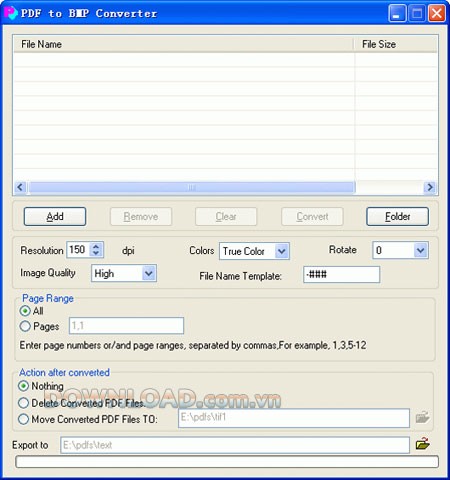Image resolution: width=450 pixels, height=480 pixels.
Task: Open the Colors dropdown showing True Color
Action: pos(254,251)
